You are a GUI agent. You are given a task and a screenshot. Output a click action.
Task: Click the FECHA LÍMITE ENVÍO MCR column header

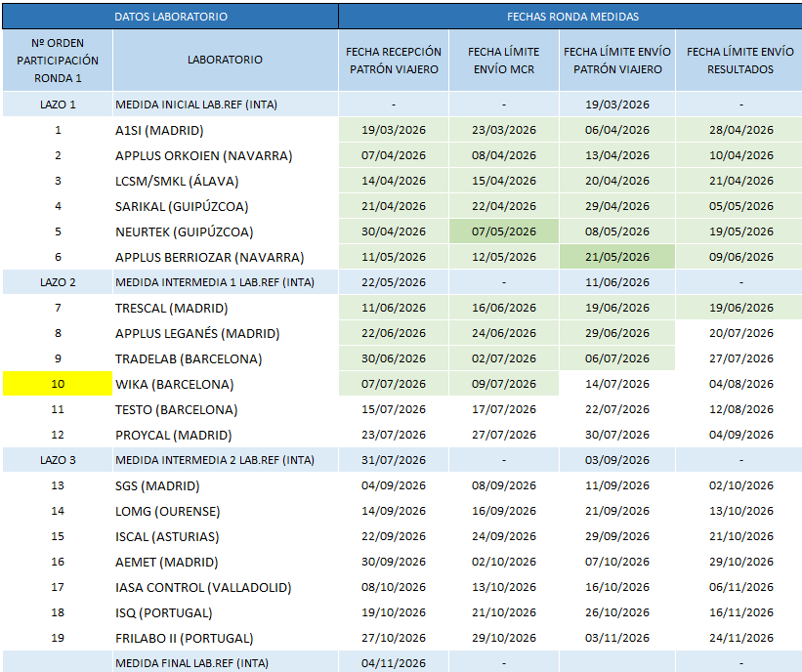[503, 61]
